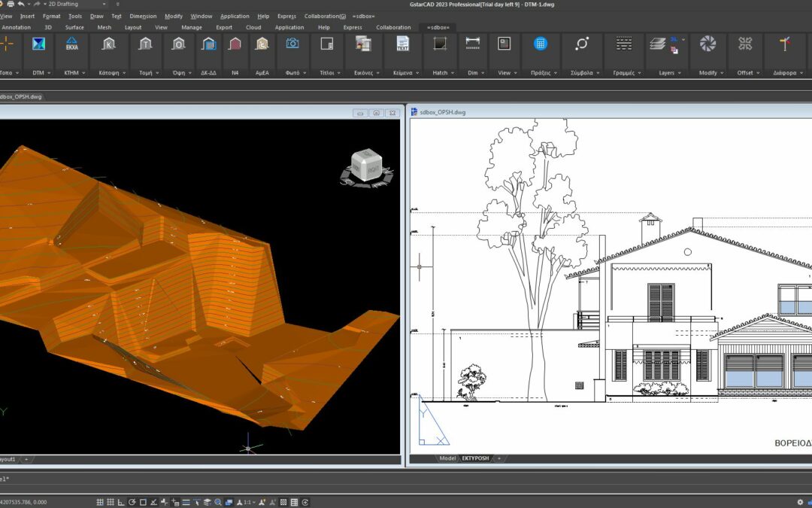Toggle dynamic input in status bar
The width and height of the screenshot is (812, 508).
[175, 502]
